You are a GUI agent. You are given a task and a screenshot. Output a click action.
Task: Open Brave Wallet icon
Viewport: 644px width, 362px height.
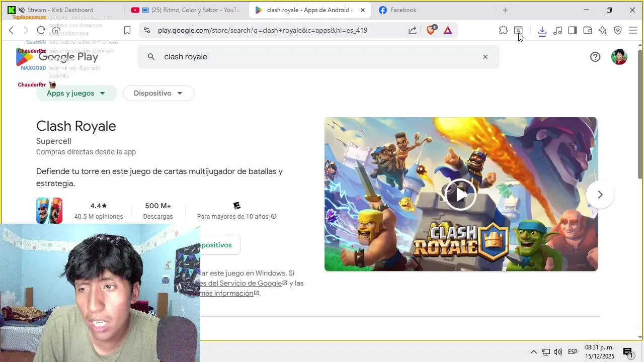click(x=588, y=30)
